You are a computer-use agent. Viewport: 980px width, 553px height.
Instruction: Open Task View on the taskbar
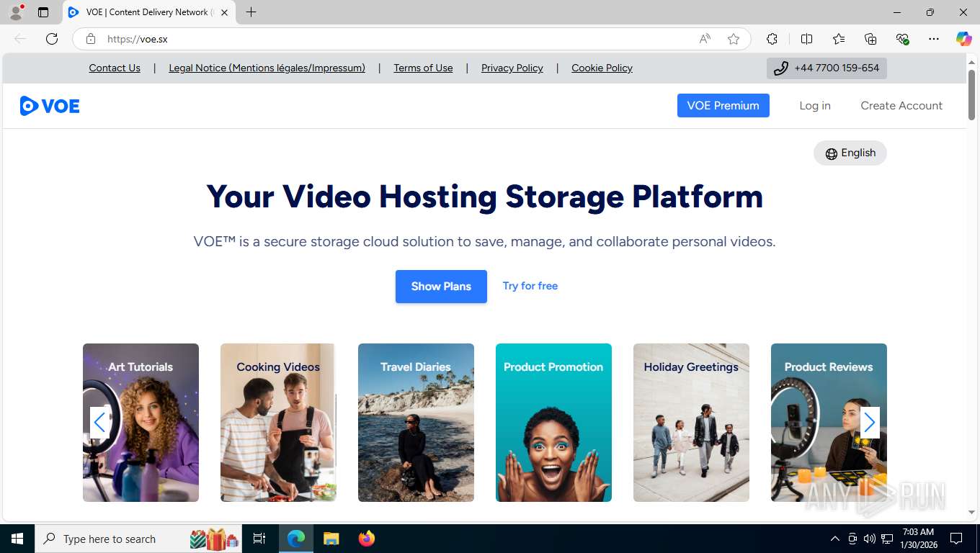point(259,539)
